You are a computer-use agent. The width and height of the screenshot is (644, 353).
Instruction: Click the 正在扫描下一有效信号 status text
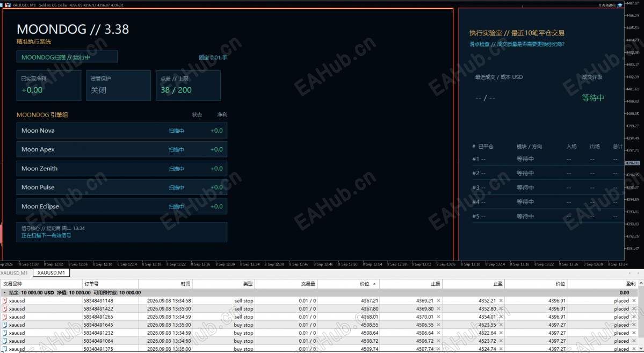pyautogui.click(x=46, y=235)
